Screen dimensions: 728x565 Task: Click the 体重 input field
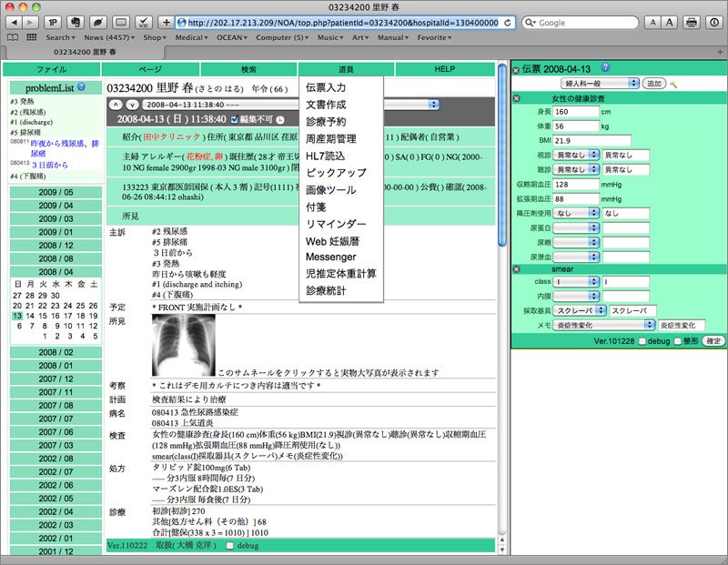tap(576, 126)
